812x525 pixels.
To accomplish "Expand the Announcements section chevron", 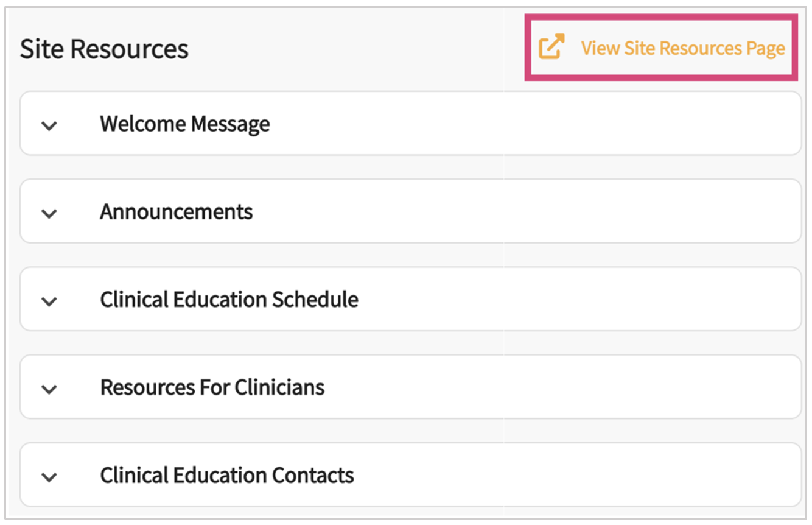I will coord(49,213).
